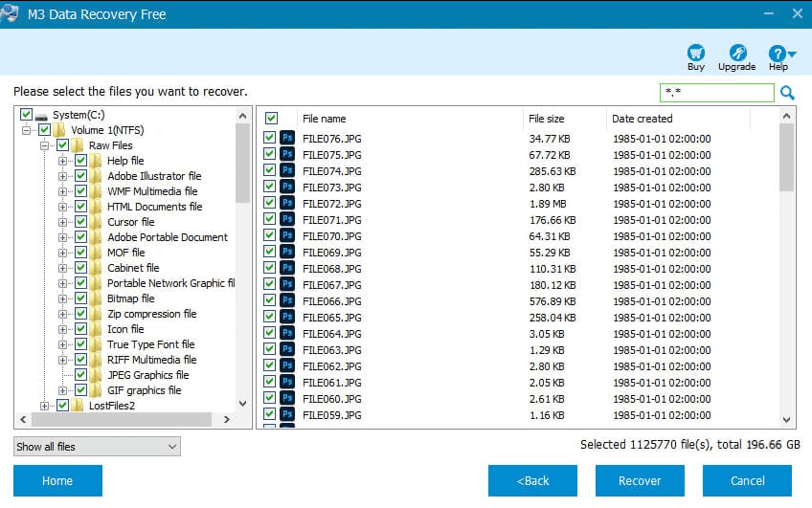Click Photoshop icon next to FILE076.JPG
Image resolution: width=812 pixels, height=508 pixels.
[x=286, y=139]
